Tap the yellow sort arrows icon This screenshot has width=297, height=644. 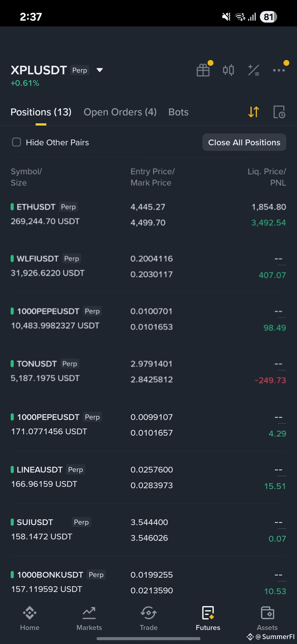click(x=254, y=112)
